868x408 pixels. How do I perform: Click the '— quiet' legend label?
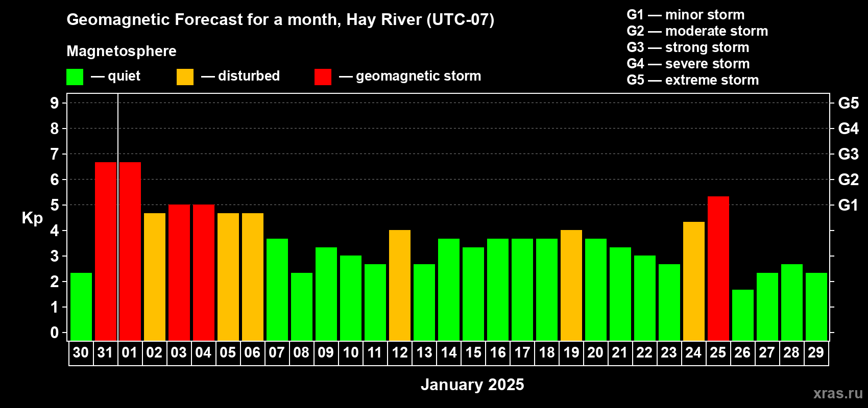[x=116, y=76]
